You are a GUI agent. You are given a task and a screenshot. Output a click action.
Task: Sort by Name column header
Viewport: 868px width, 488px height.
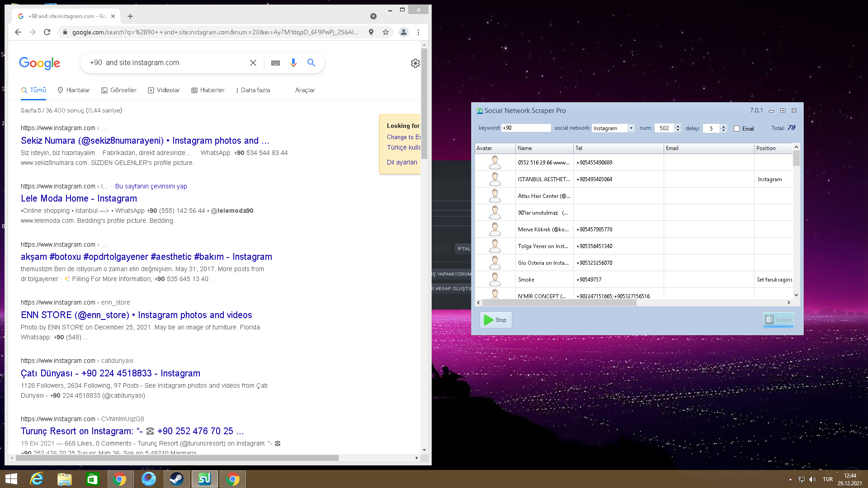click(x=544, y=148)
